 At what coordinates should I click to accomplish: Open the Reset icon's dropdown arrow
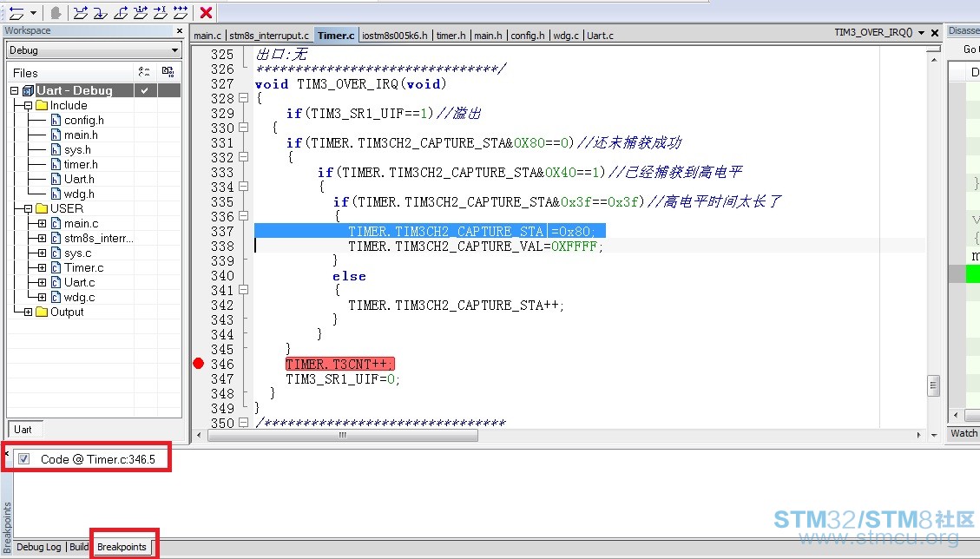click(33, 12)
